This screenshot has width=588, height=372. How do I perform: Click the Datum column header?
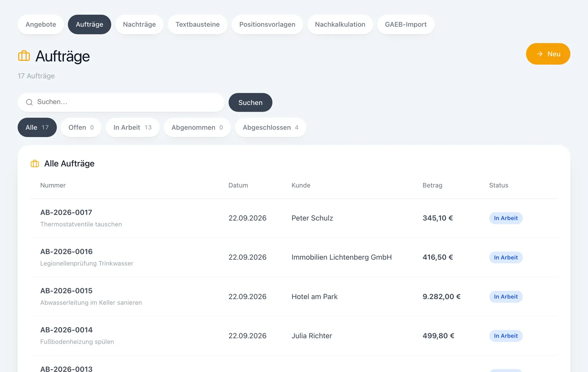coord(238,185)
